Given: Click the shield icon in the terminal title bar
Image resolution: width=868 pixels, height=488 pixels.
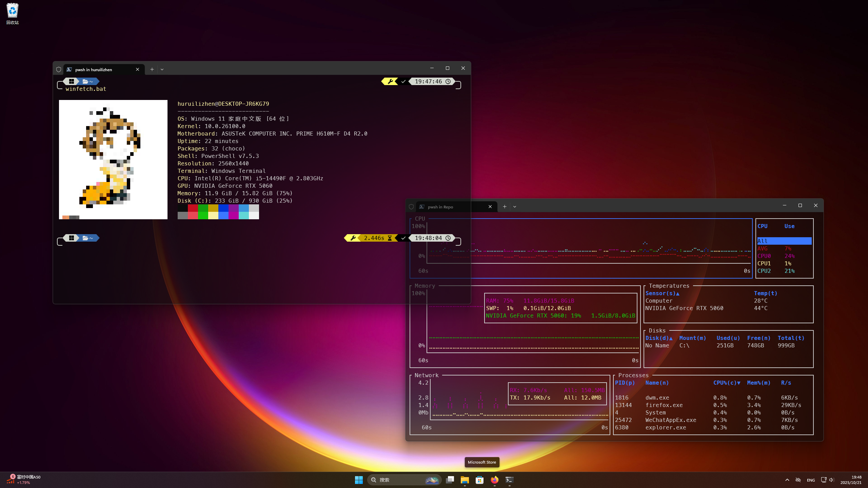Looking at the screenshot, I should (x=58, y=69).
